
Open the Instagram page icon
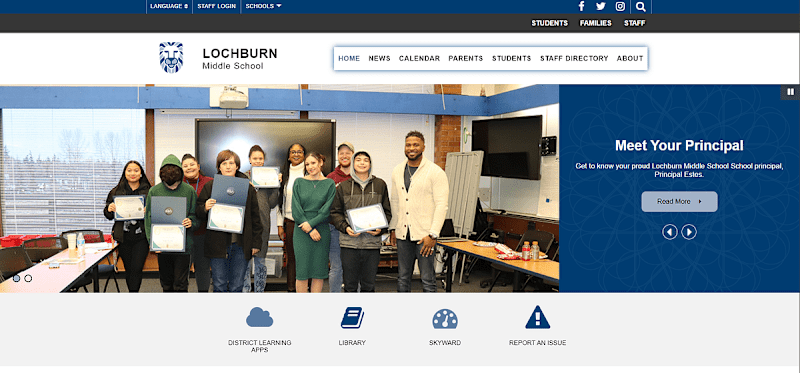tap(620, 6)
